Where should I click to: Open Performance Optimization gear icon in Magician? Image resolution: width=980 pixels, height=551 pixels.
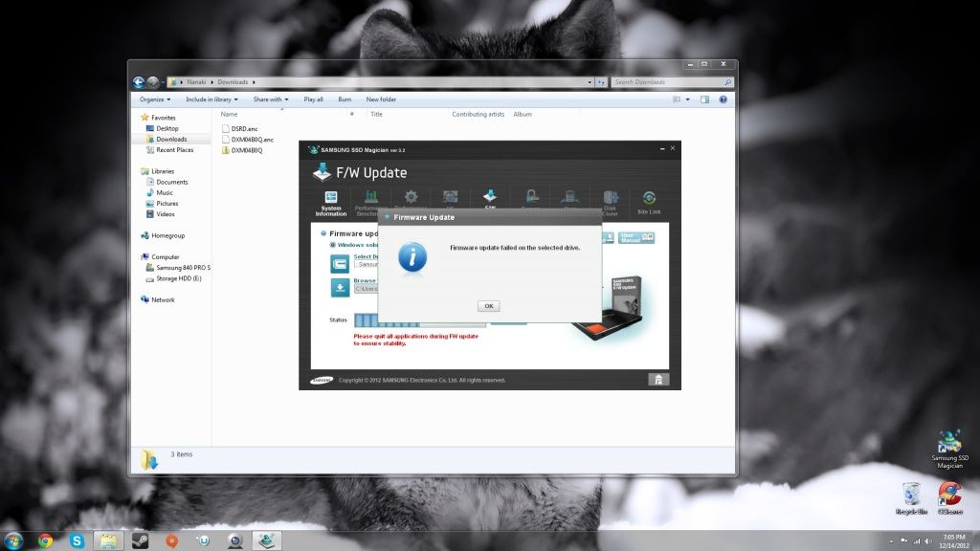click(411, 199)
